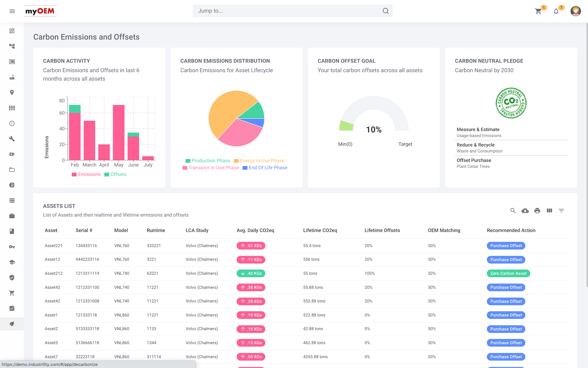Click the 4255.88 tons cell

click(315, 357)
